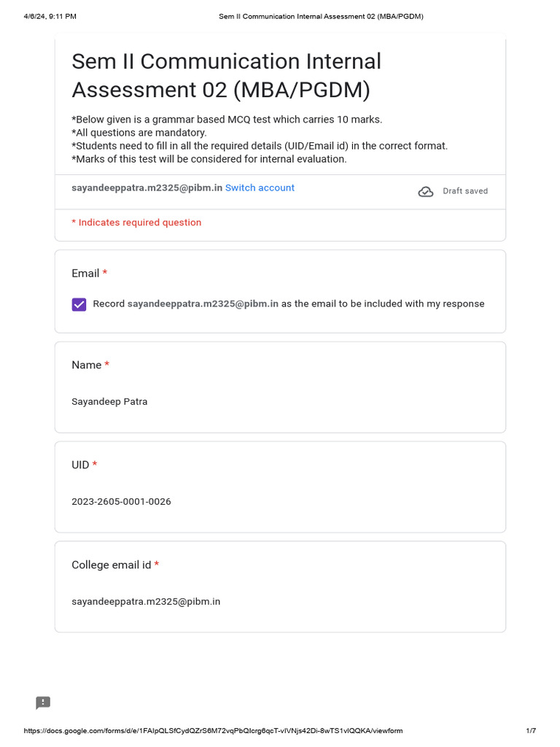Click the Indicates required question notice

pyautogui.click(x=136, y=222)
